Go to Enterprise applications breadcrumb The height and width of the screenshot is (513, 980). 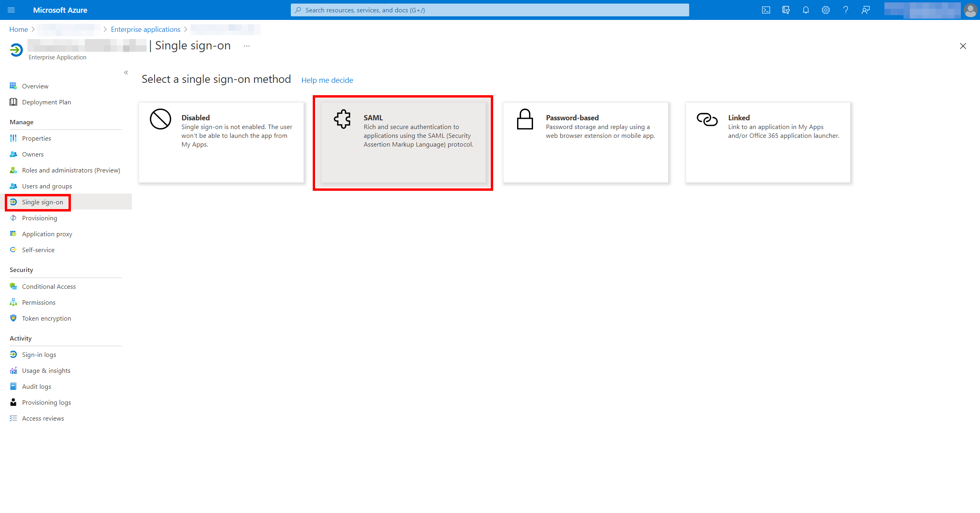tap(145, 29)
